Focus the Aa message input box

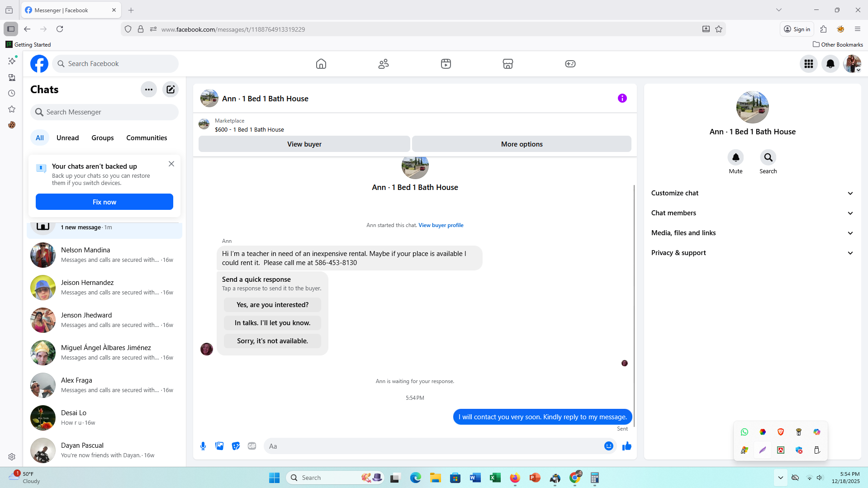coord(434,446)
